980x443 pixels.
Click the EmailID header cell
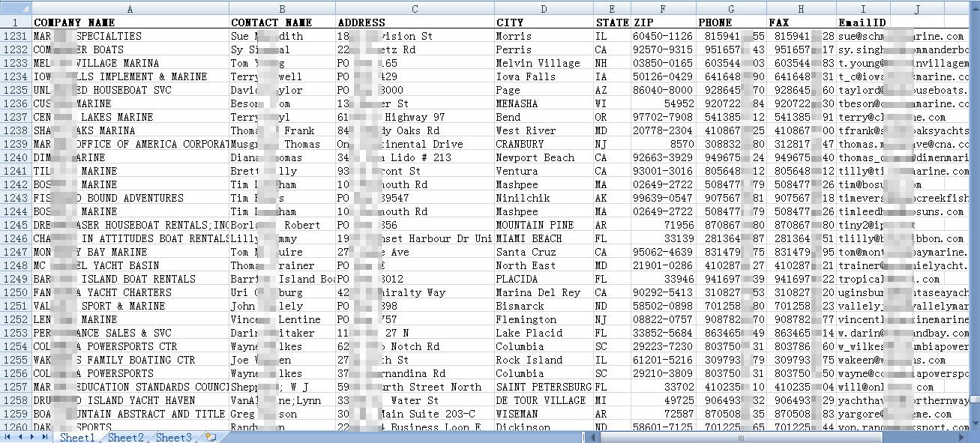pos(862,22)
